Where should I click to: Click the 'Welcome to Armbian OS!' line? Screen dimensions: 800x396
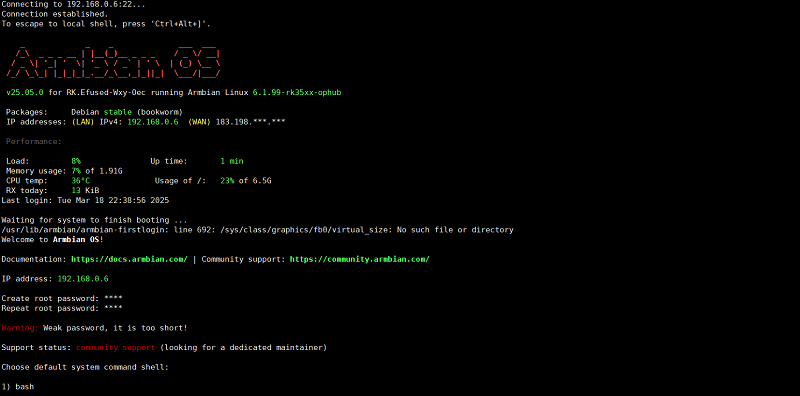click(53, 240)
